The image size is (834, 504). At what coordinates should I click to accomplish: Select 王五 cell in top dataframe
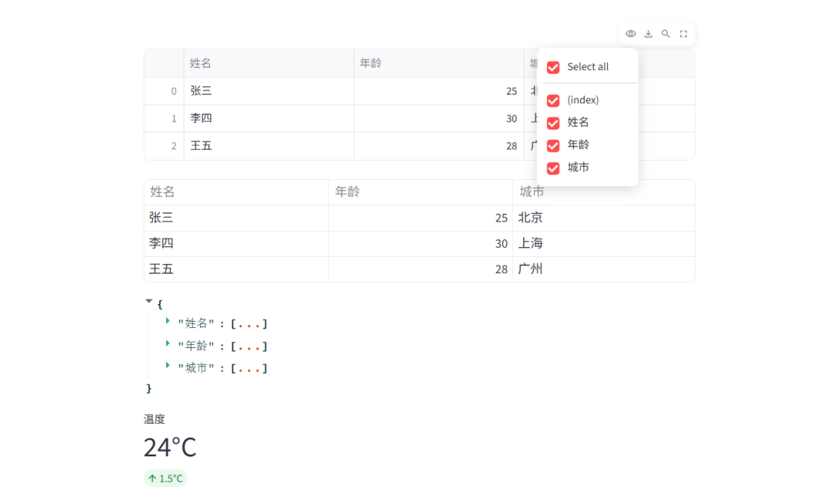(269, 146)
